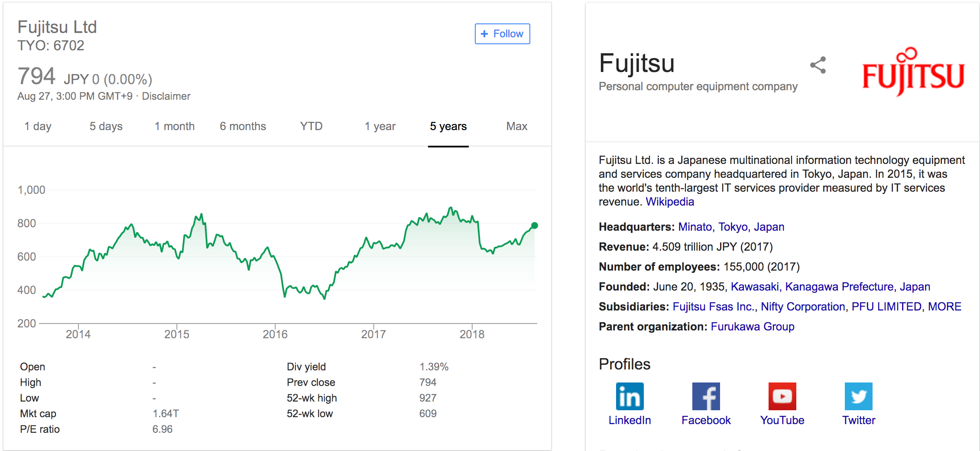
Task: Open the Facebook profile icon
Action: (x=706, y=396)
